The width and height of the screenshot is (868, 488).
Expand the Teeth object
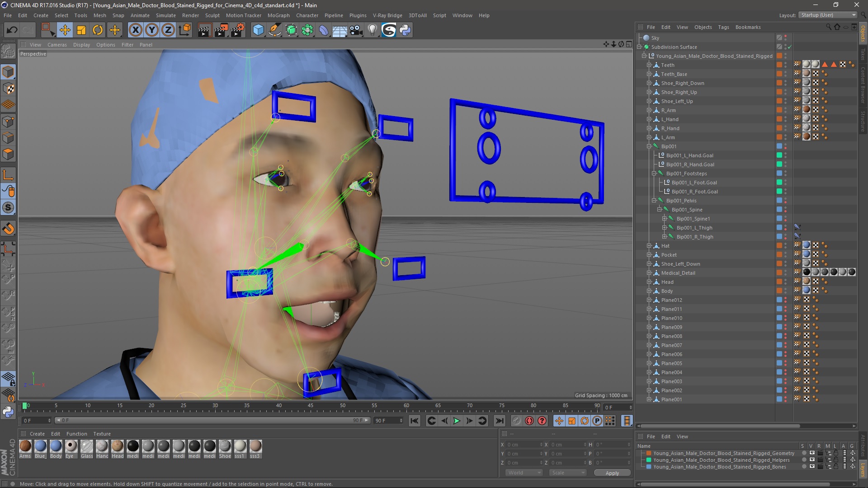tap(649, 65)
